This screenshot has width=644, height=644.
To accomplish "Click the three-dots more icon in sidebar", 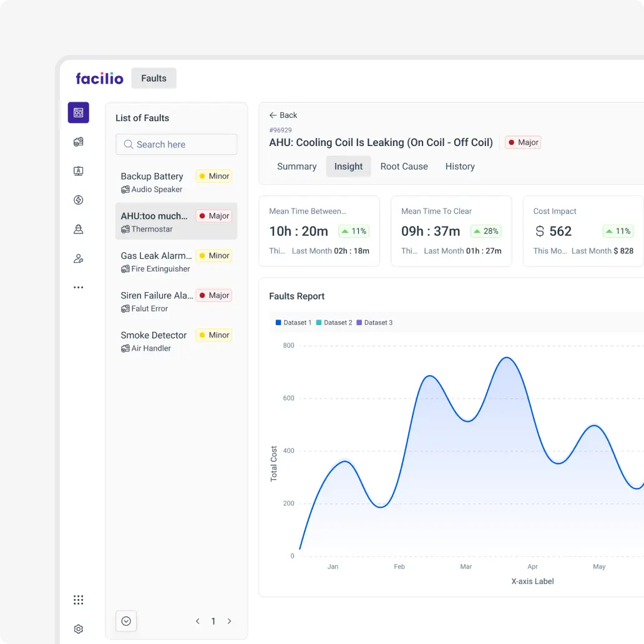I will (x=79, y=288).
